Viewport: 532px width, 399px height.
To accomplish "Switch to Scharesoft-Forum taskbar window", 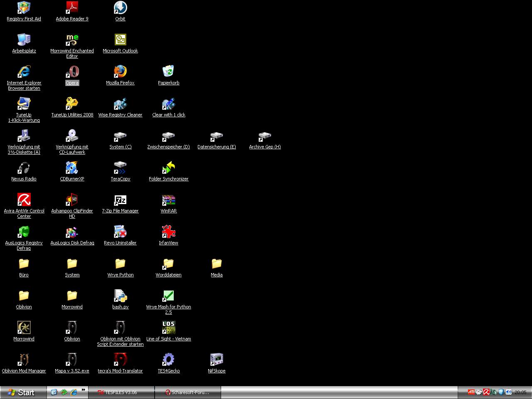I will pyautogui.click(x=187, y=392).
